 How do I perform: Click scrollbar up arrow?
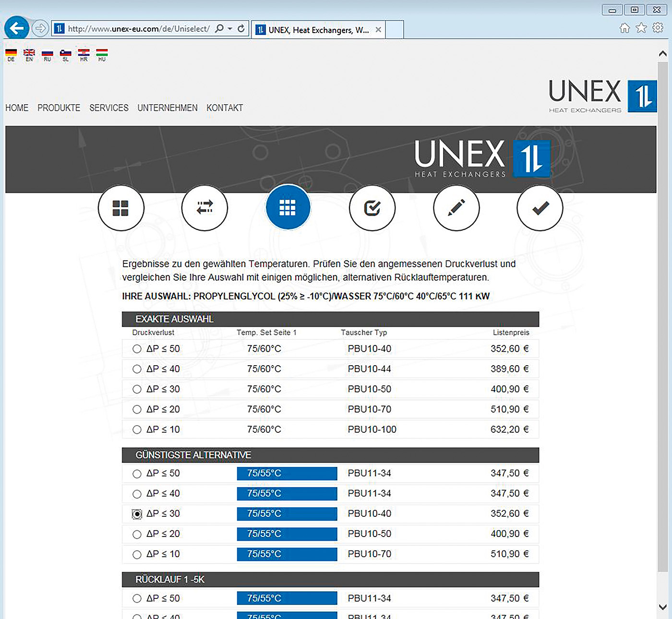coord(662,53)
